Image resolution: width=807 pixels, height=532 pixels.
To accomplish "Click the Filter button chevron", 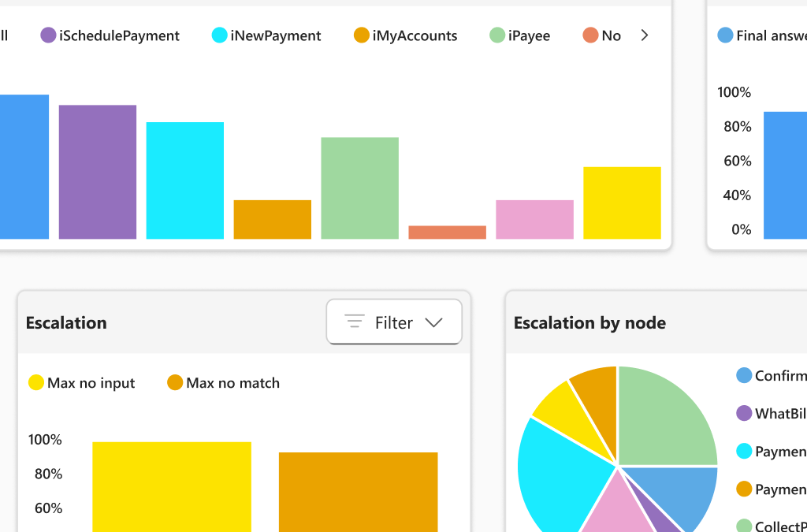I will click(434, 322).
